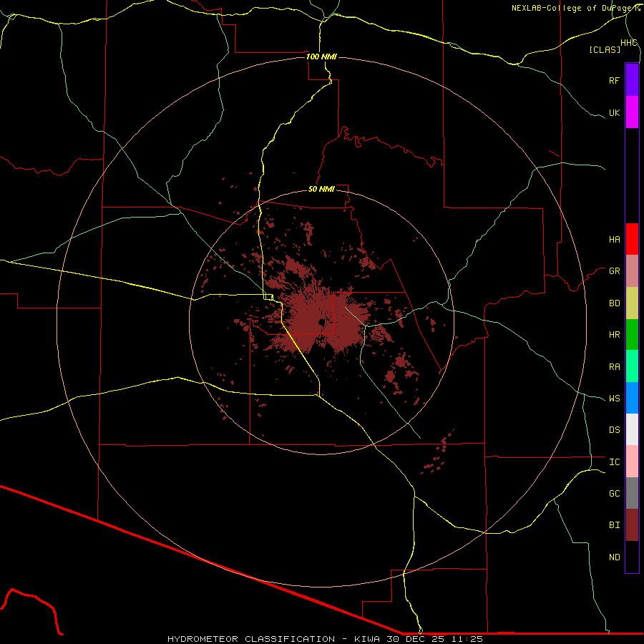The height and width of the screenshot is (644, 644).
Task: Select the BD yellow legend block
Action: (632, 303)
